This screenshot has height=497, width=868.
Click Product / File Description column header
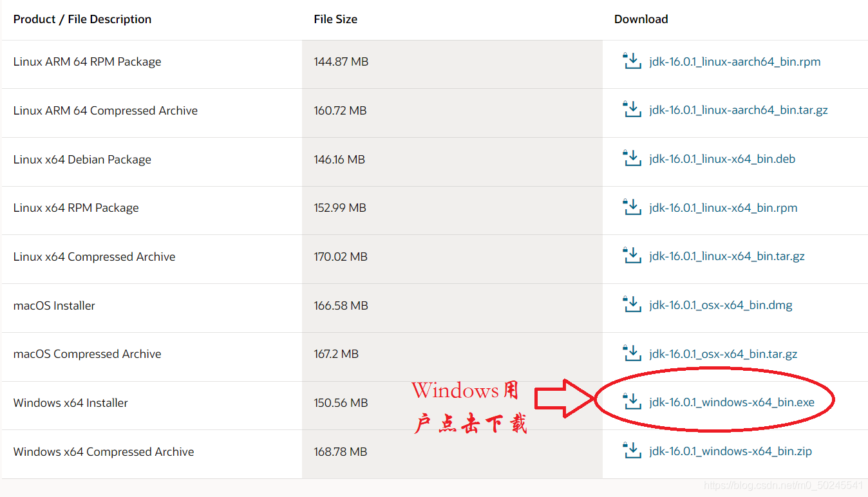coord(82,19)
